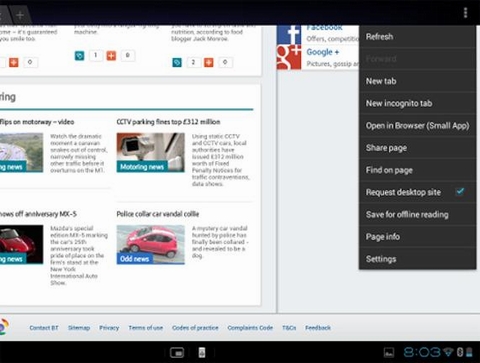Tap the battery status icon
The height and width of the screenshot is (363, 480).
pyautogui.click(x=469, y=352)
